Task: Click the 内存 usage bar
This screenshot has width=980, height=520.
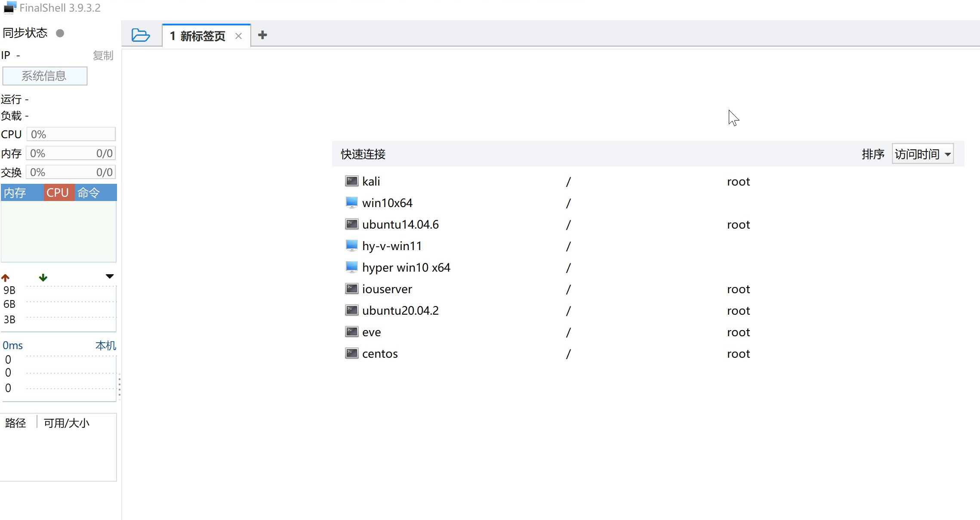Action: tap(71, 153)
